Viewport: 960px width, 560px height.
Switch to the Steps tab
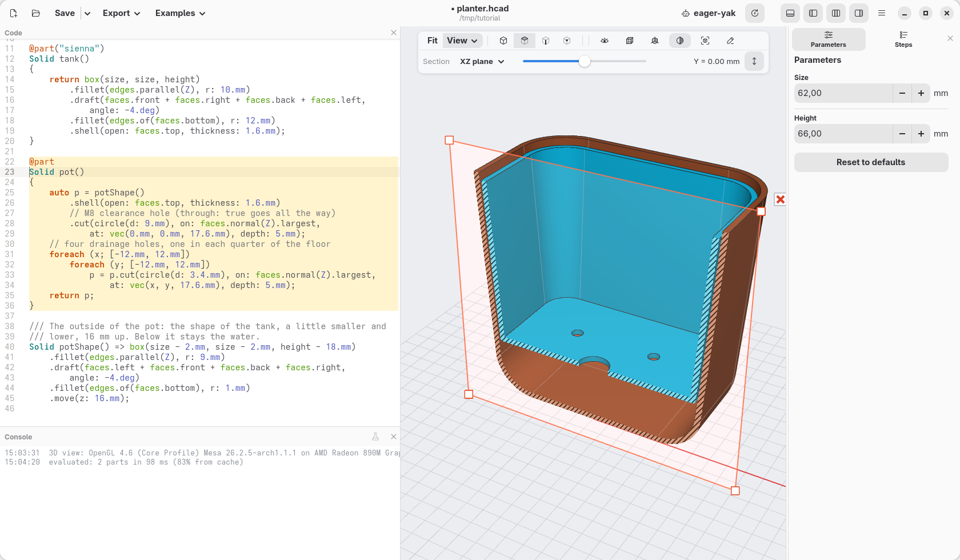(x=903, y=39)
